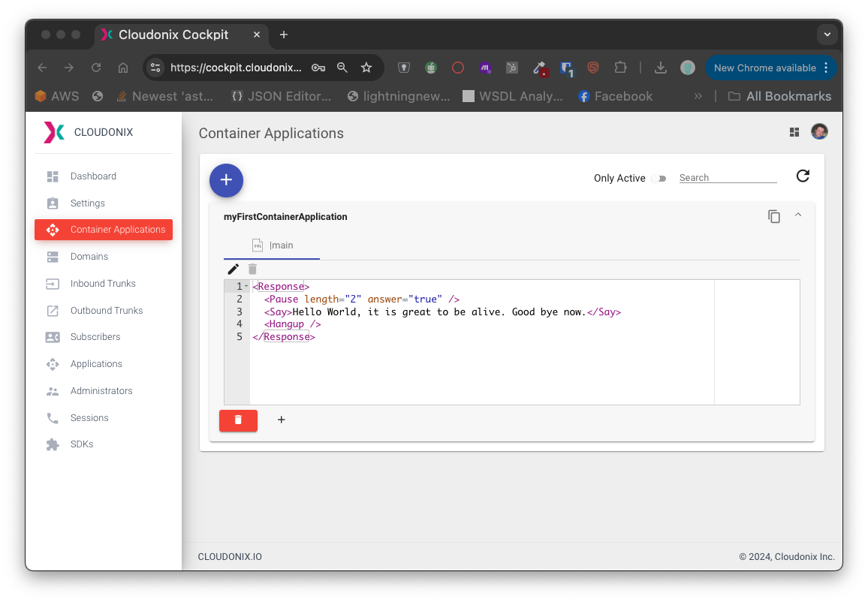Click the small plus icon below editor
Viewport: 868px width, 602px height.
pos(282,420)
